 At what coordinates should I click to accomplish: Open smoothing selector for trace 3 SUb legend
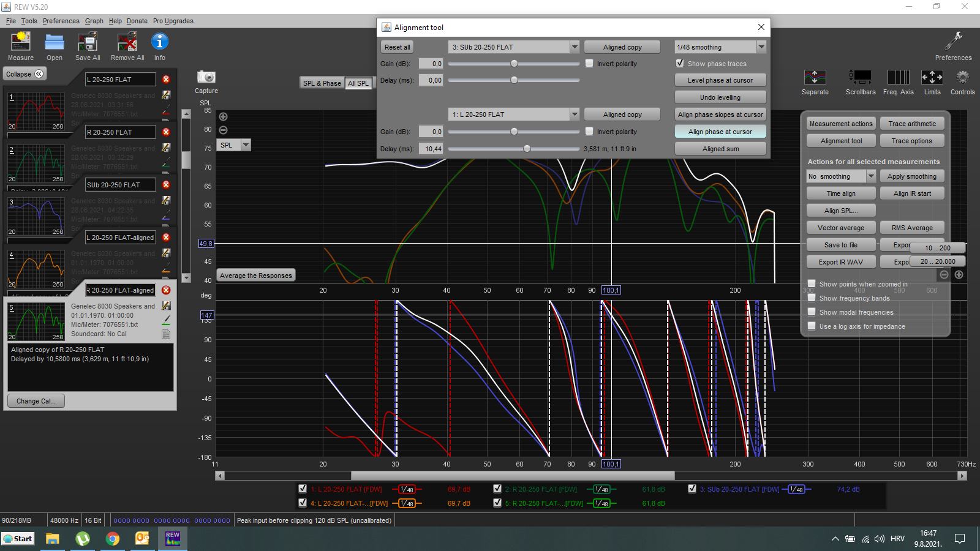(796, 489)
